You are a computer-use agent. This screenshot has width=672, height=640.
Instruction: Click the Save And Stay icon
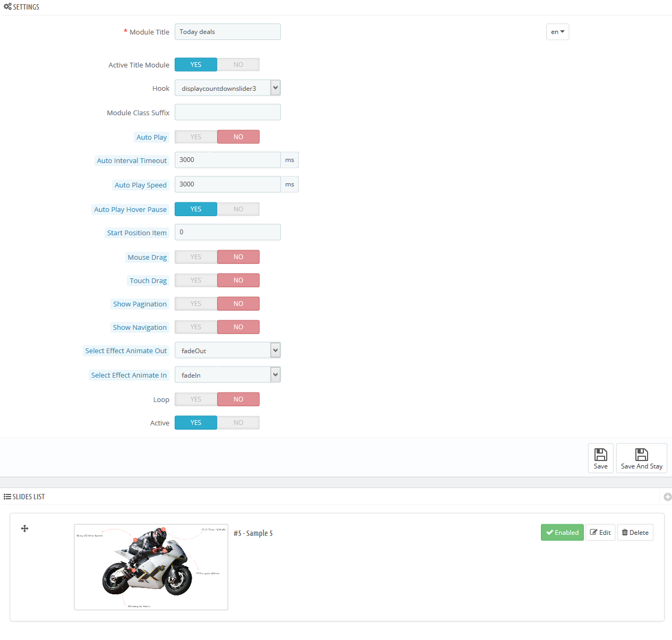pyautogui.click(x=641, y=455)
